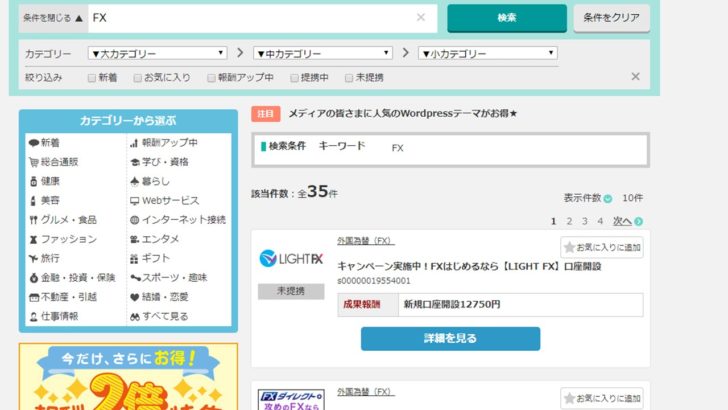Collapse conditions with 条件を閉じる toggle

53,18
